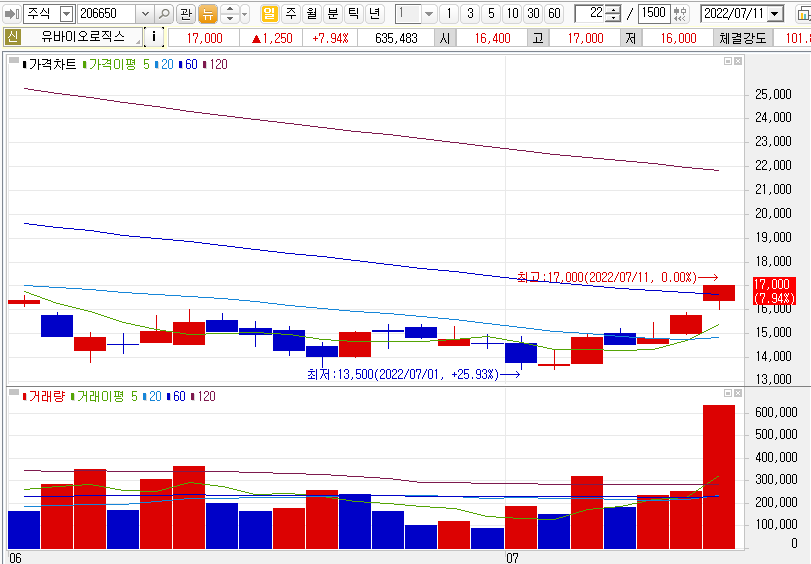Click the bar count spinner arrows
The width and height of the screenshot is (811, 564).
point(613,14)
